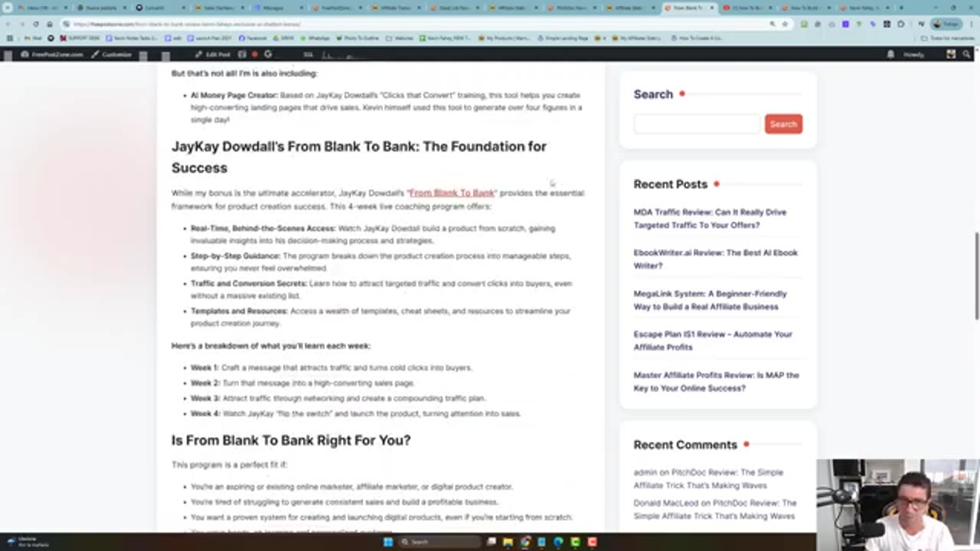Viewport: 980px width, 551px height.
Task: Open Microsoft Edge from the taskbar
Action: tap(558, 542)
